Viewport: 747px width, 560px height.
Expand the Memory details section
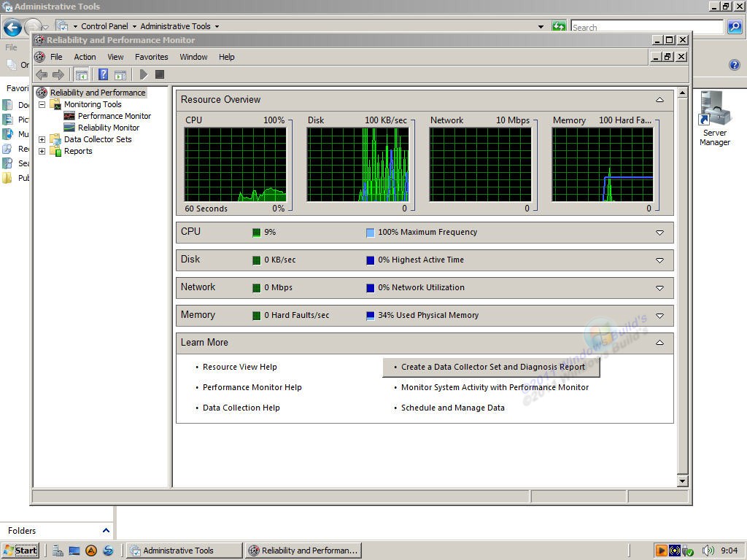[x=659, y=316]
